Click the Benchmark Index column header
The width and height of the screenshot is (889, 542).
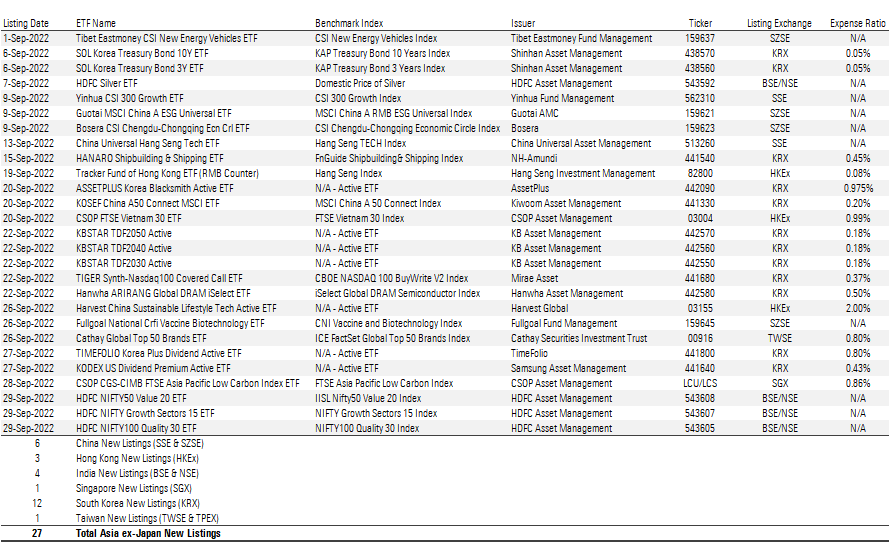coord(350,22)
